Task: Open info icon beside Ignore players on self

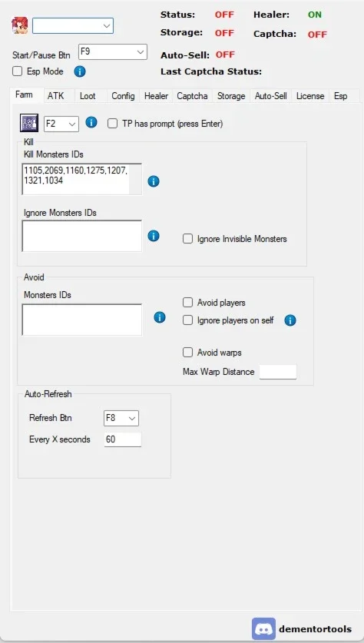Action: [290, 320]
